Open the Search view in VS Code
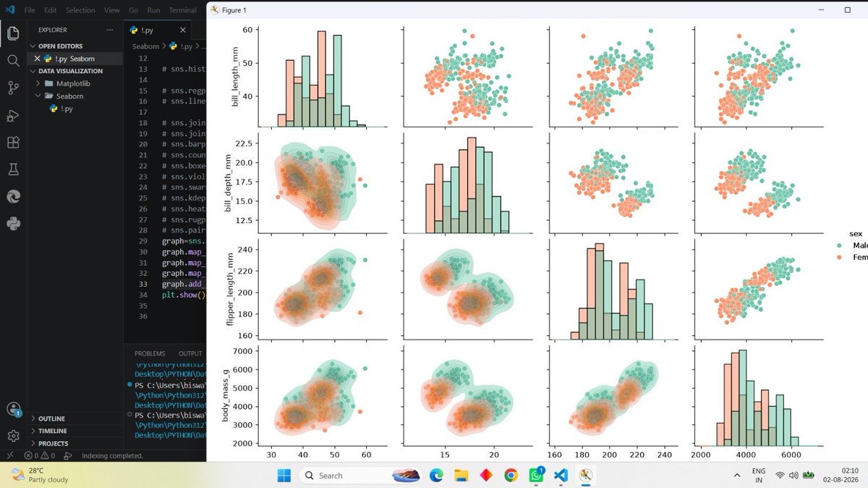The image size is (868, 488). 13,61
